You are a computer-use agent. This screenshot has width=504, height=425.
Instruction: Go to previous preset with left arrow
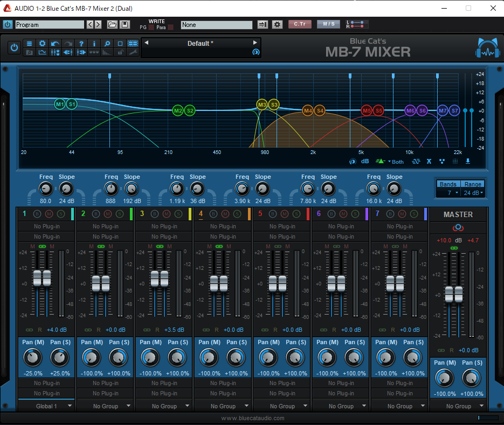pyautogui.click(x=147, y=43)
